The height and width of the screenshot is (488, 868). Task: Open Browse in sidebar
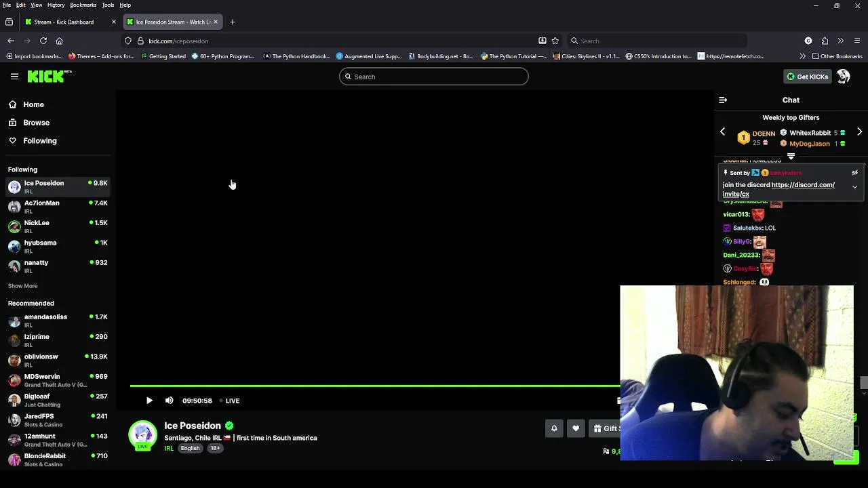click(36, 123)
